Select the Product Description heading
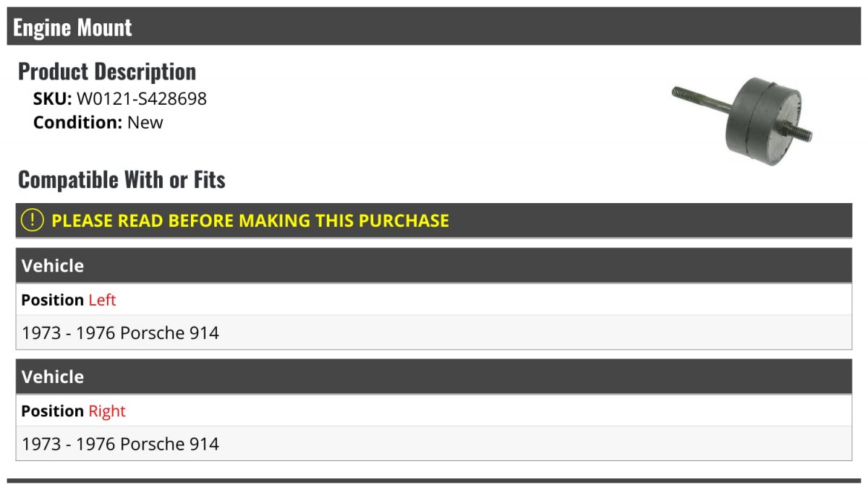Screen dimensions: 868x490 (107, 72)
